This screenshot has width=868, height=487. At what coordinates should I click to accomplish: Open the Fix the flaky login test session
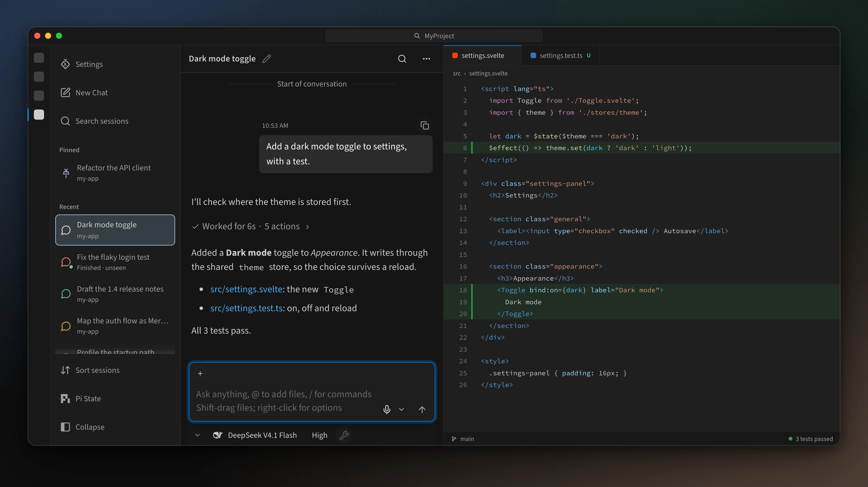coord(115,262)
